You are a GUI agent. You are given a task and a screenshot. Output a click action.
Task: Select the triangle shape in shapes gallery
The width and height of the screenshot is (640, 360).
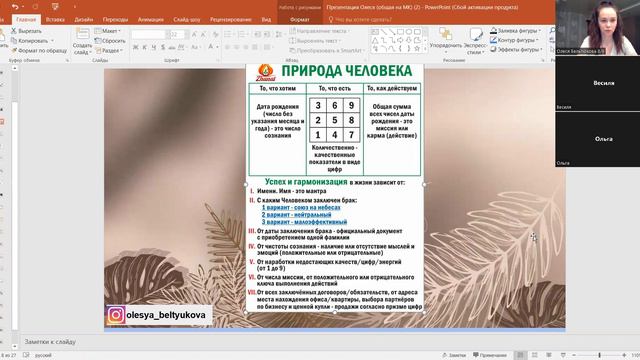(375, 40)
